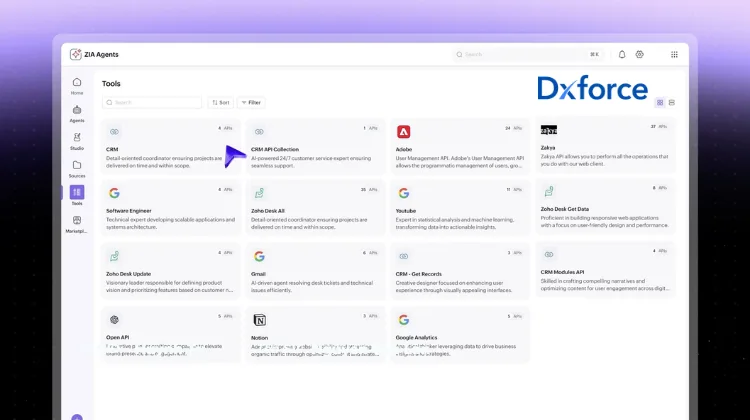Click the Adobe logo icon
Viewport: 750px width, 420px height.
click(404, 132)
